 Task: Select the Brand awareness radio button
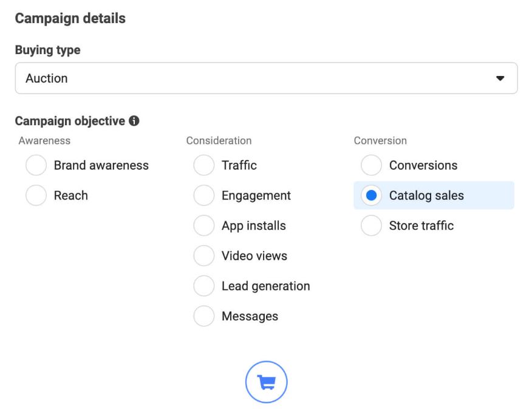pyautogui.click(x=36, y=165)
